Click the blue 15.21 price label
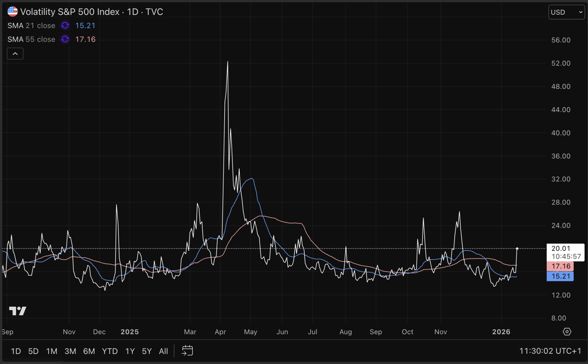The width and height of the screenshot is (588, 364). coord(560,276)
